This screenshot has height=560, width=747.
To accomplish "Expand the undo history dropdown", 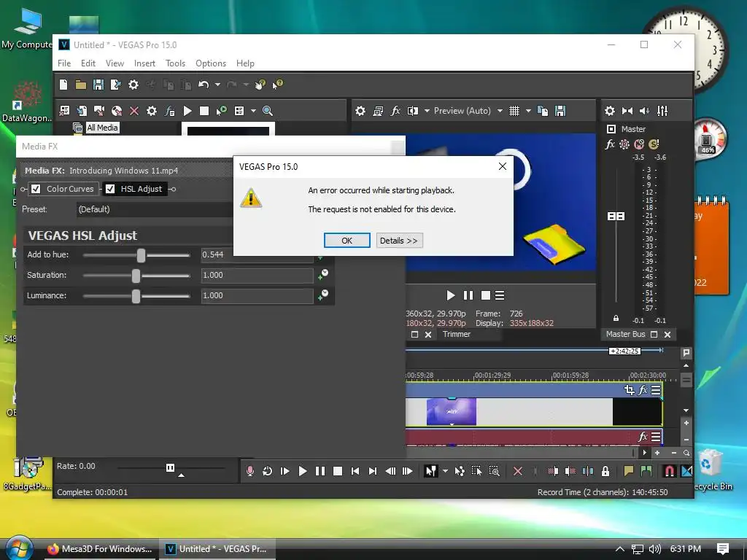I will point(217,85).
